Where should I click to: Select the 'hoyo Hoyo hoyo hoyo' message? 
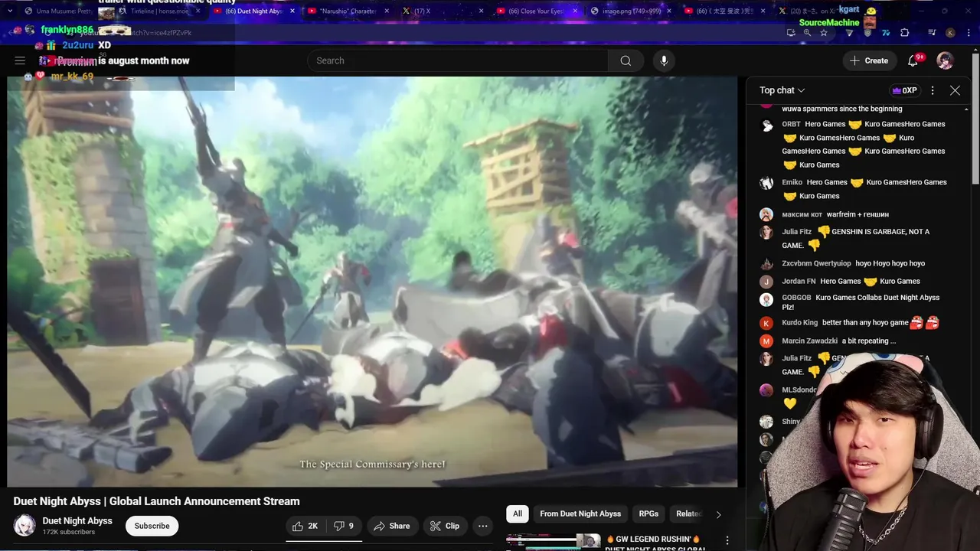[x=890, y=263]
